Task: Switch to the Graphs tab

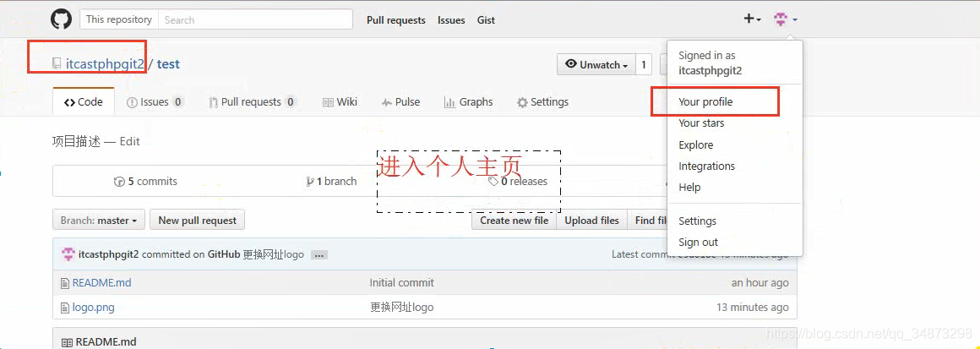Action: 469,102
